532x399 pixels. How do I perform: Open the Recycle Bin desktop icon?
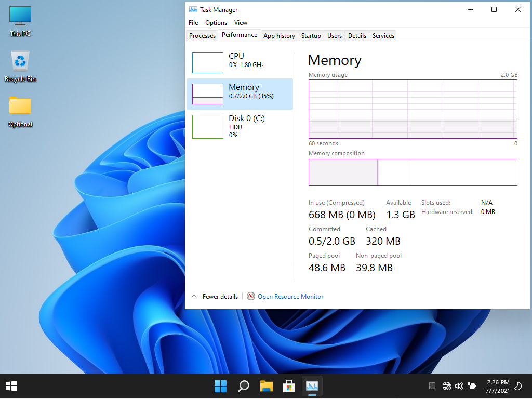[20, 66]
